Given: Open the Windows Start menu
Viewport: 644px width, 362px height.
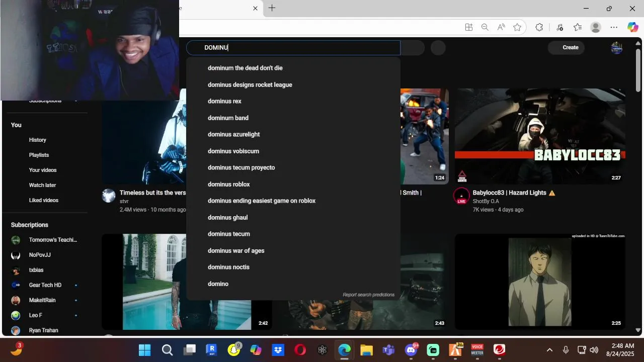Looking at the screenshot, I should pos(144,349).
